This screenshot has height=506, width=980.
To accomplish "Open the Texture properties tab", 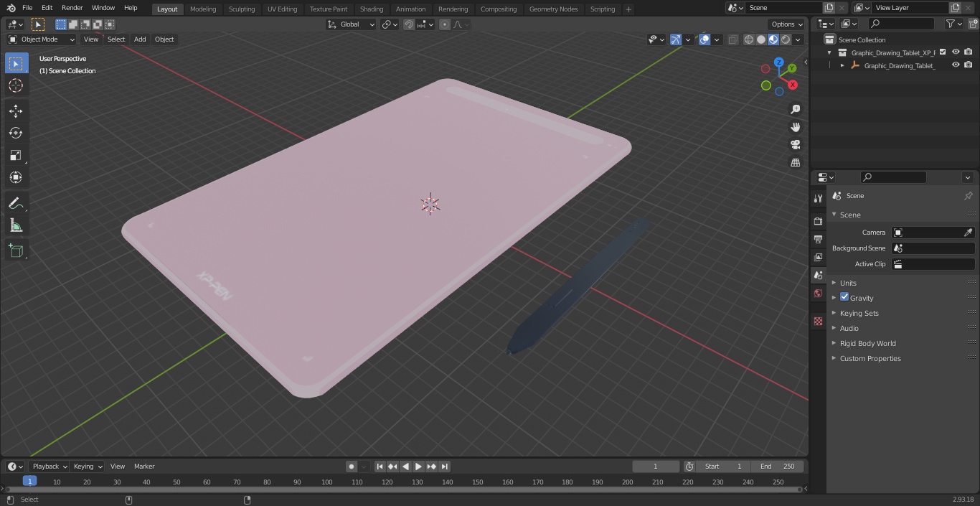I will [x=818, y=321].
